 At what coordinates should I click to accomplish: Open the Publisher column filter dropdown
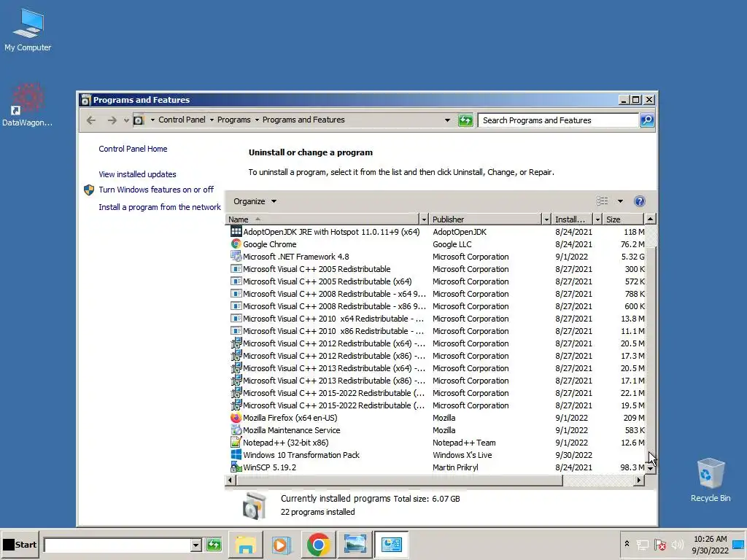[546, 219]
